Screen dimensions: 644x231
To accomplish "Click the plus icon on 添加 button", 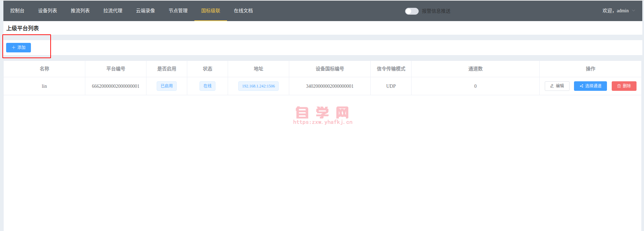I will [14, 48].
